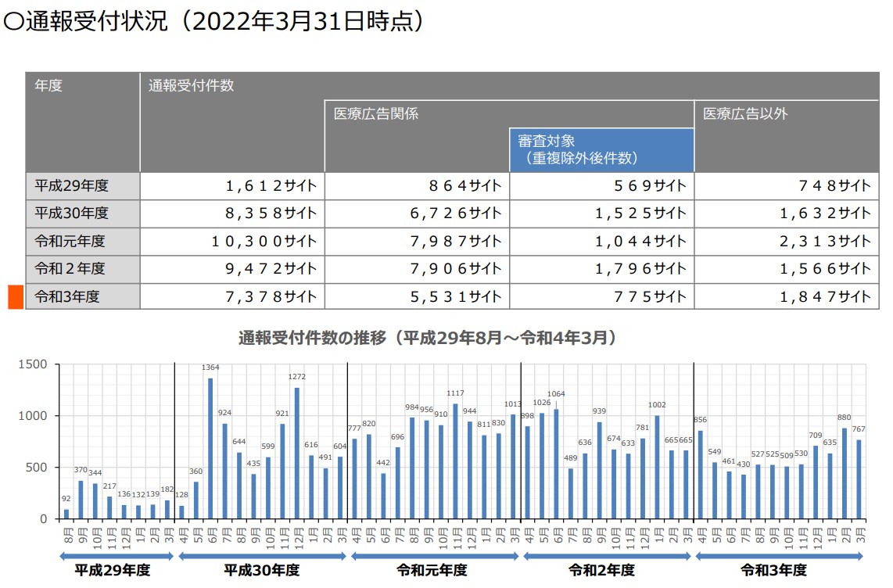The width and height of the screenshot is (893, 588).
Task: Select the 2,313サイト table cell
Action: tap(785, 241)
